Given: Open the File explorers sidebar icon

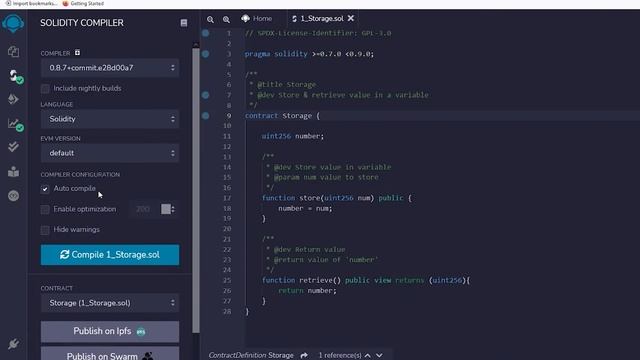Looking at the screenshot, I should 13,51.
